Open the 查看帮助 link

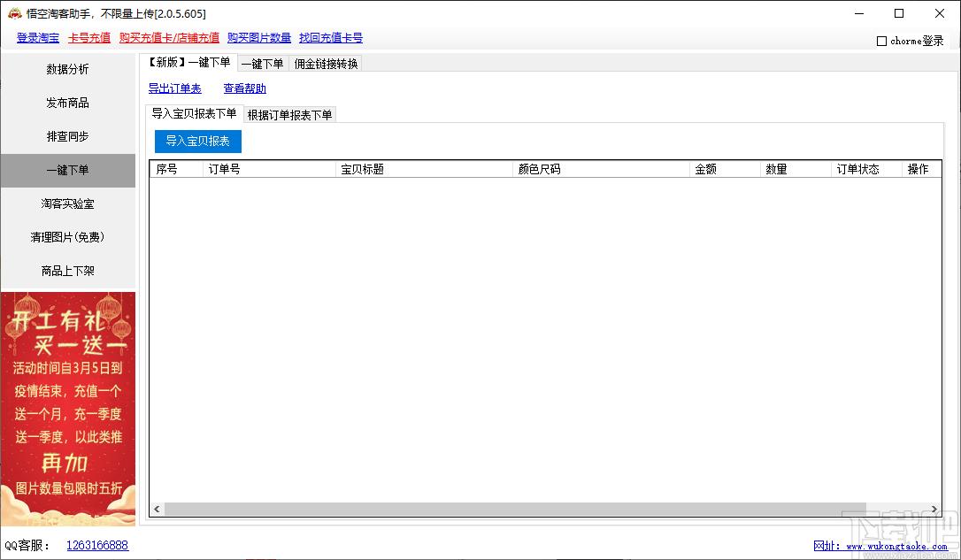point(244,88)
